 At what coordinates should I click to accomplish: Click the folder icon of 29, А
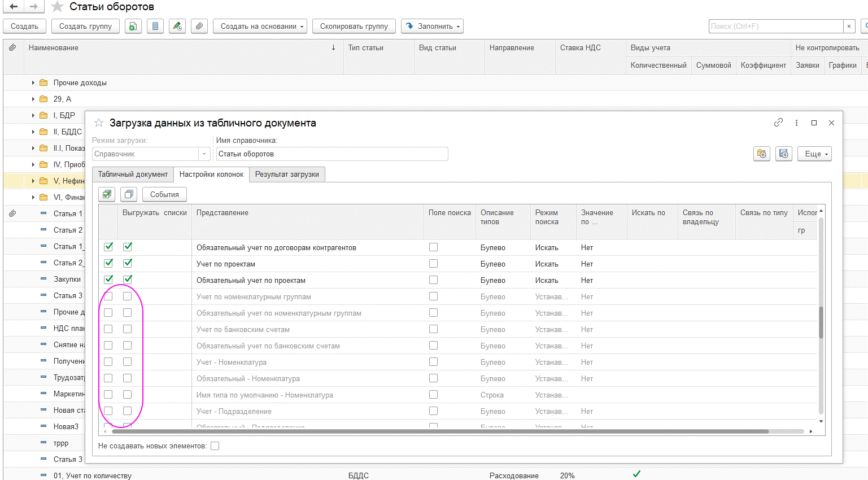(x=43, y=99)
